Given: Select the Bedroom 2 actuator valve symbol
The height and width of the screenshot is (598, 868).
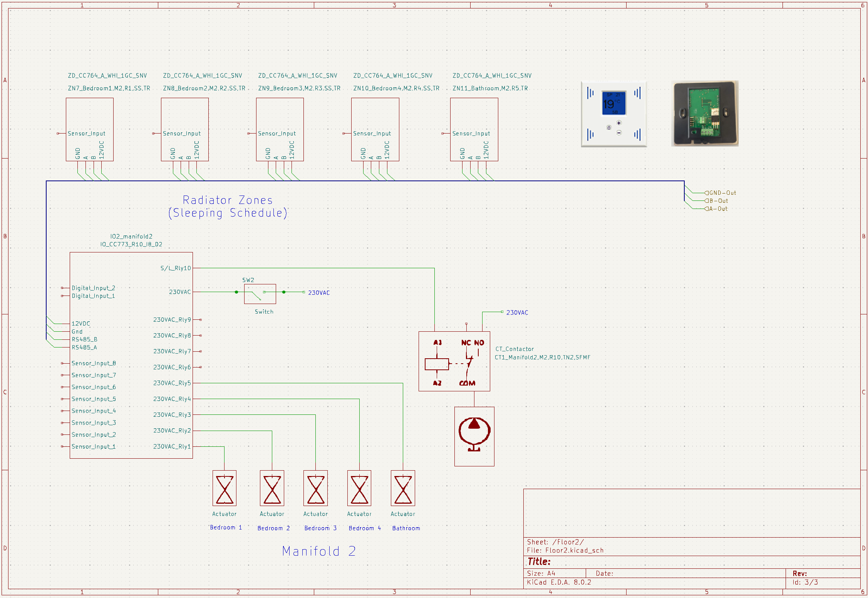Looking at the screenshot, I should [x=272, y=489].
